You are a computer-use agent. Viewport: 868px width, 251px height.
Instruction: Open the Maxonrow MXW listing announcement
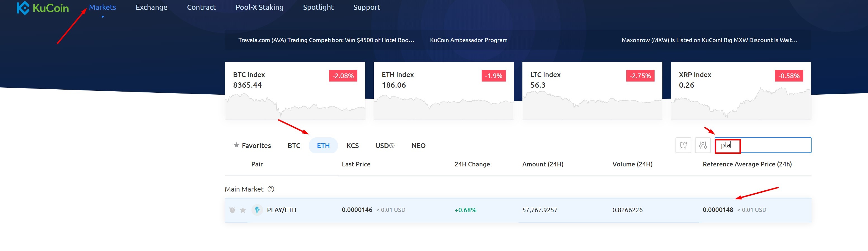point(709,40)
